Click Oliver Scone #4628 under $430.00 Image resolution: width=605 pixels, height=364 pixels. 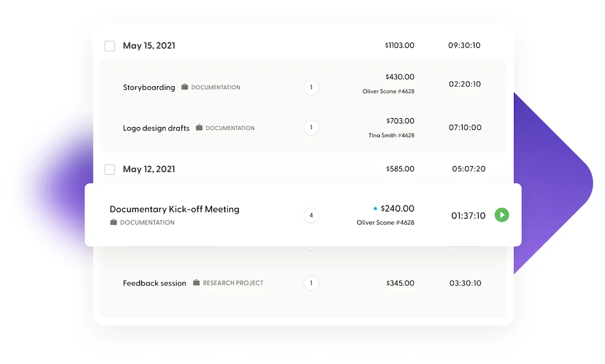coord(388,92)
